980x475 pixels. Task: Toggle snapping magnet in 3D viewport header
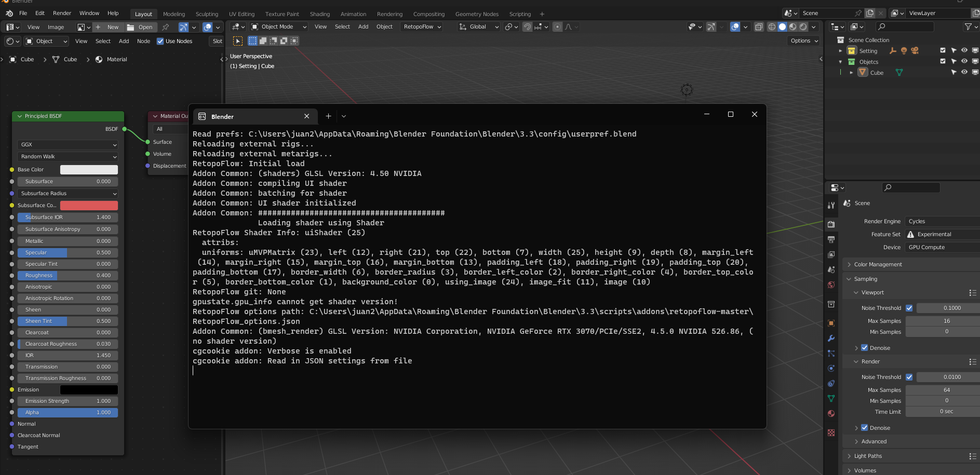pos(527,27)
